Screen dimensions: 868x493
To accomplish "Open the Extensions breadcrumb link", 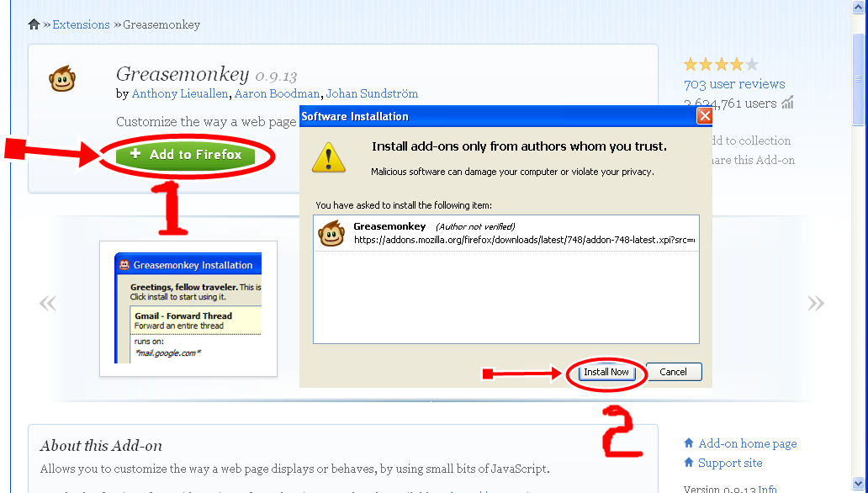I will tap(81, 24).
